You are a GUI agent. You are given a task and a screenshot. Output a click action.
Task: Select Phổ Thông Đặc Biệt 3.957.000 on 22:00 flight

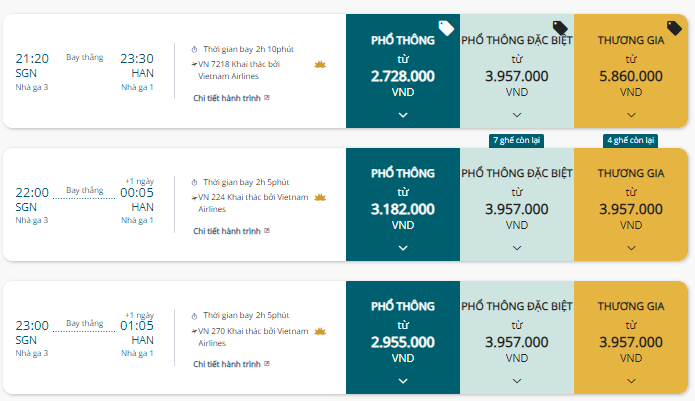point(517,204)
